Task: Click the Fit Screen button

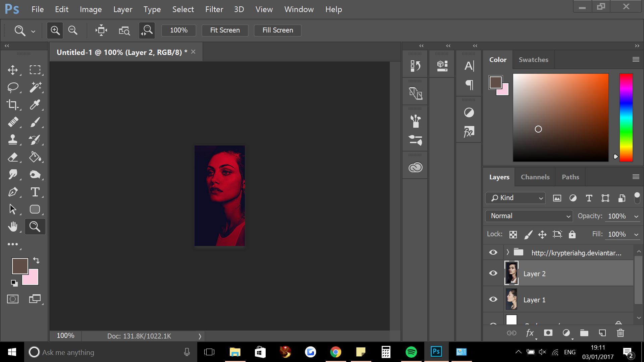Action: (225, 30)
